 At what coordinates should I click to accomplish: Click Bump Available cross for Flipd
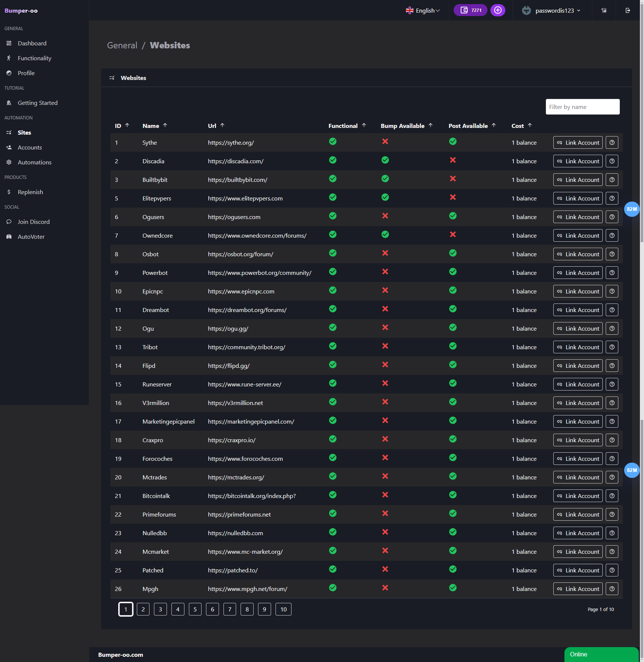(x=385, y=364)
